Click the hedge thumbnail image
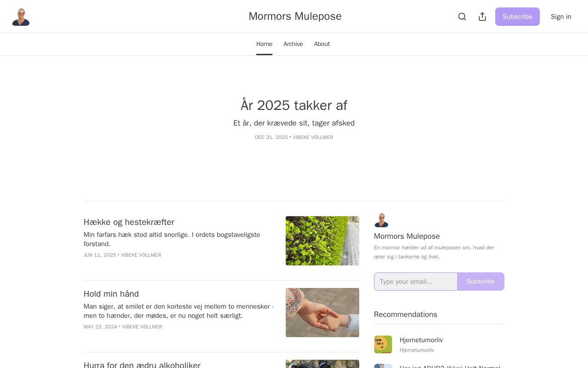This screenshot has width=588, height=368. click(322, 241)
